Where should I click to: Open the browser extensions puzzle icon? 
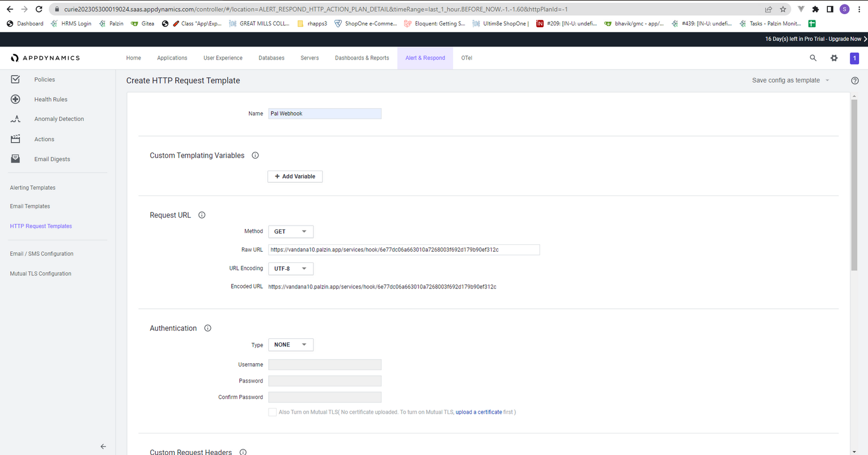(815, 9)
